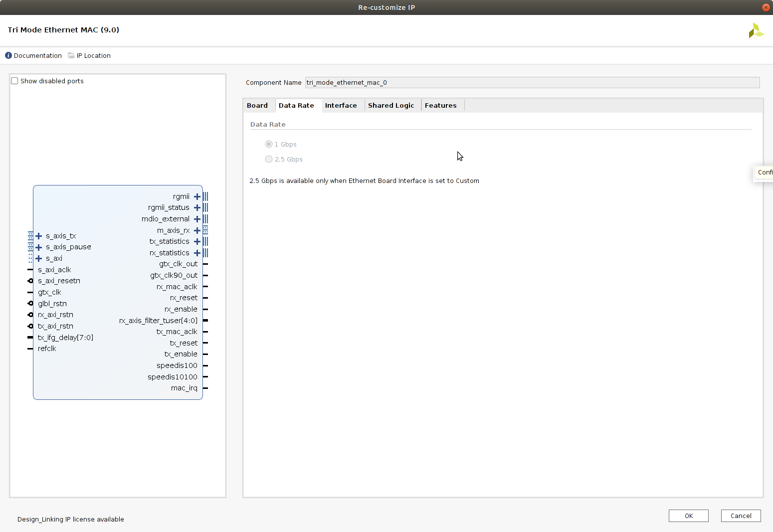Open the Features tab
The width and height of the screenshot is (773, 532).
click(x=441, y=105)
